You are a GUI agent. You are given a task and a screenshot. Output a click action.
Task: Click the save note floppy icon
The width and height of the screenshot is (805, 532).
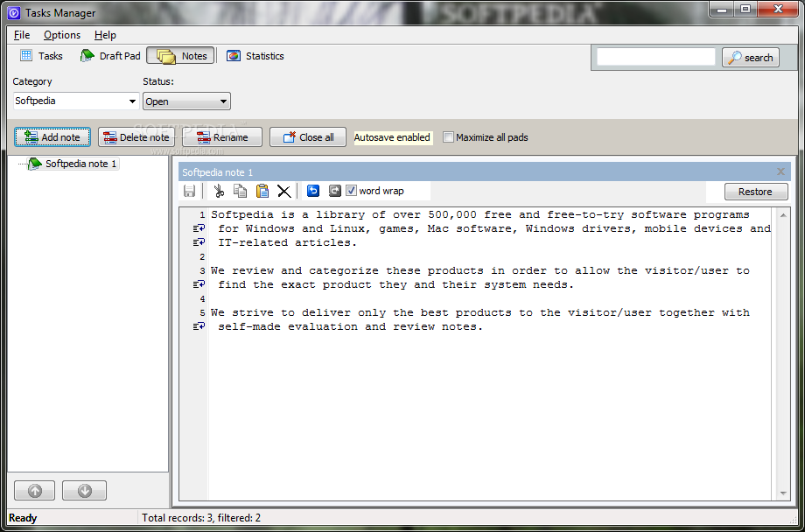[189, 192]
